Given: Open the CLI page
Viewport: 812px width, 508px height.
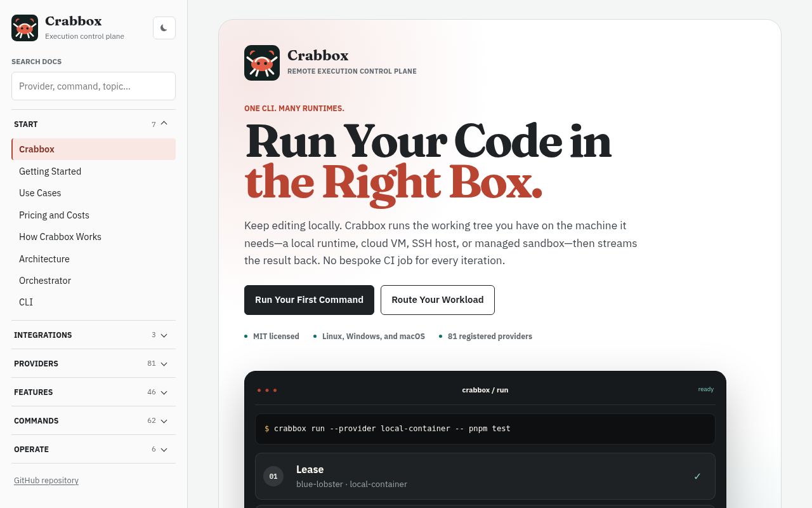Looking at the screenshot, I should click(93, 302).
